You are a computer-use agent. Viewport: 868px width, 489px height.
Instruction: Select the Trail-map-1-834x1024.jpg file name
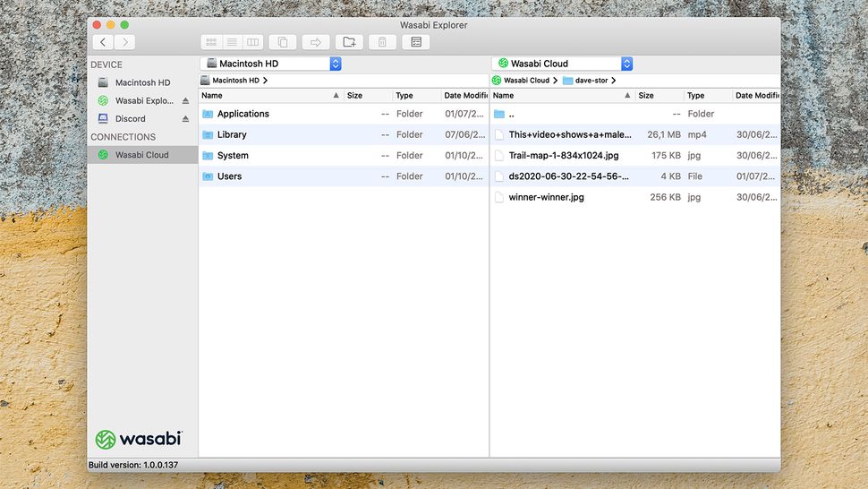564,156
